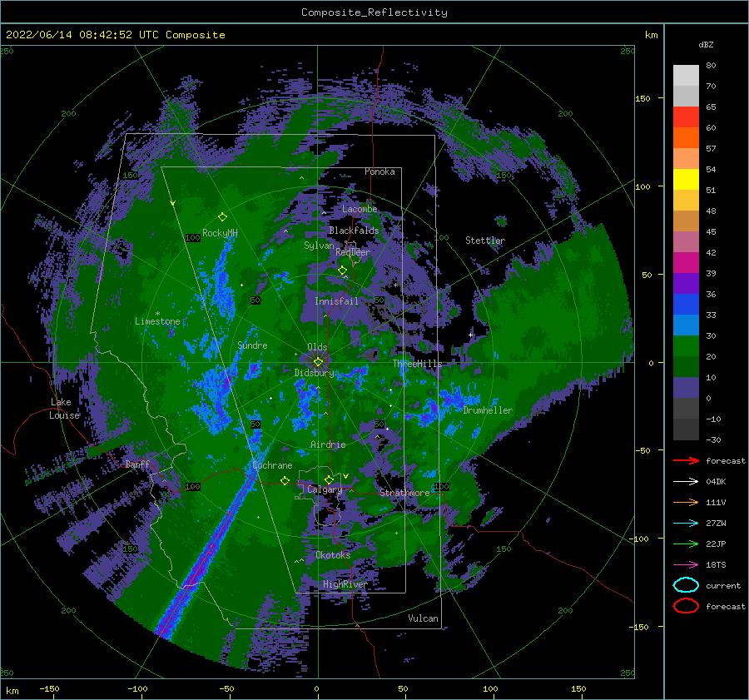Select the HighRiver label
This screenshot has height=700, width=749.
[x=345, y=584]
